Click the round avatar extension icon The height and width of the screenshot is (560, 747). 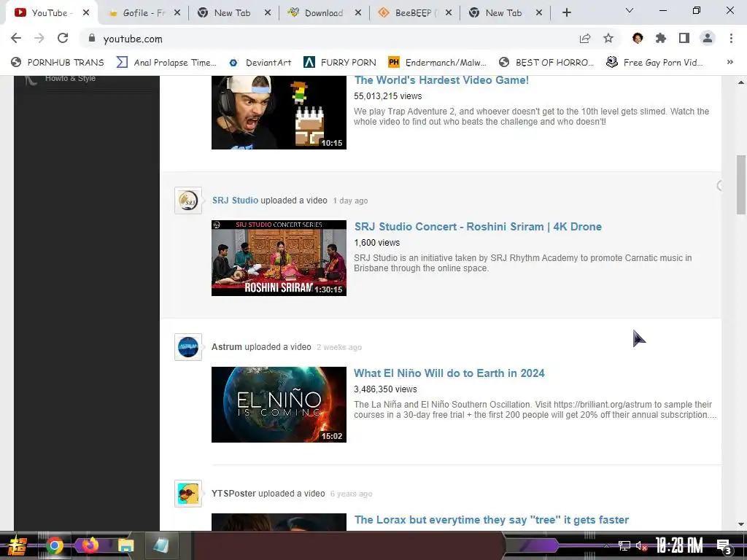(x=638, y=38)
